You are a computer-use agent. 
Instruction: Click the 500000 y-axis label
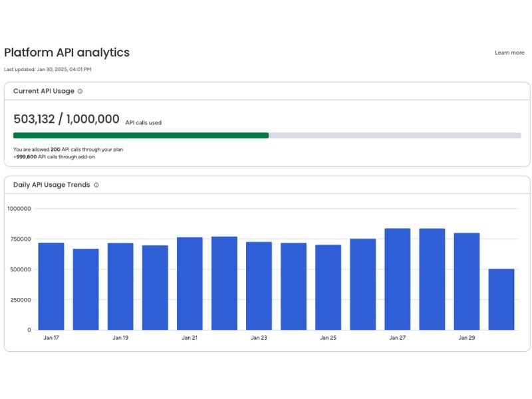point(21,269)
